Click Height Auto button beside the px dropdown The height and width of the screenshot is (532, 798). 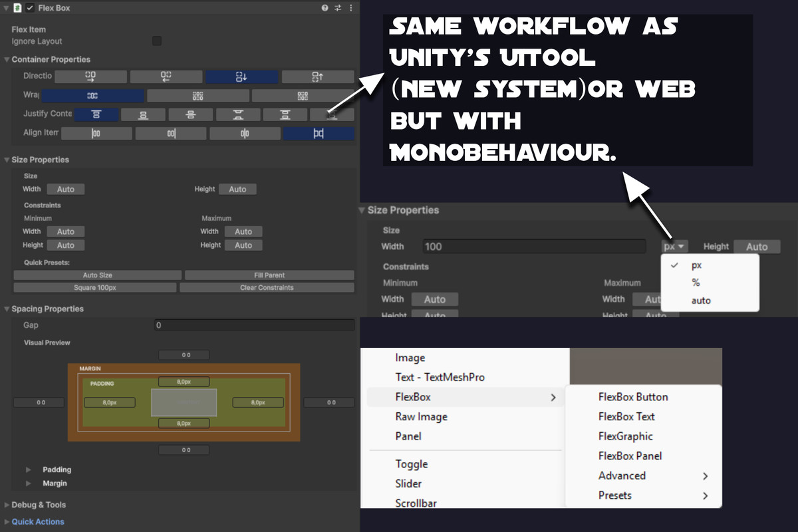pos(757,247)
